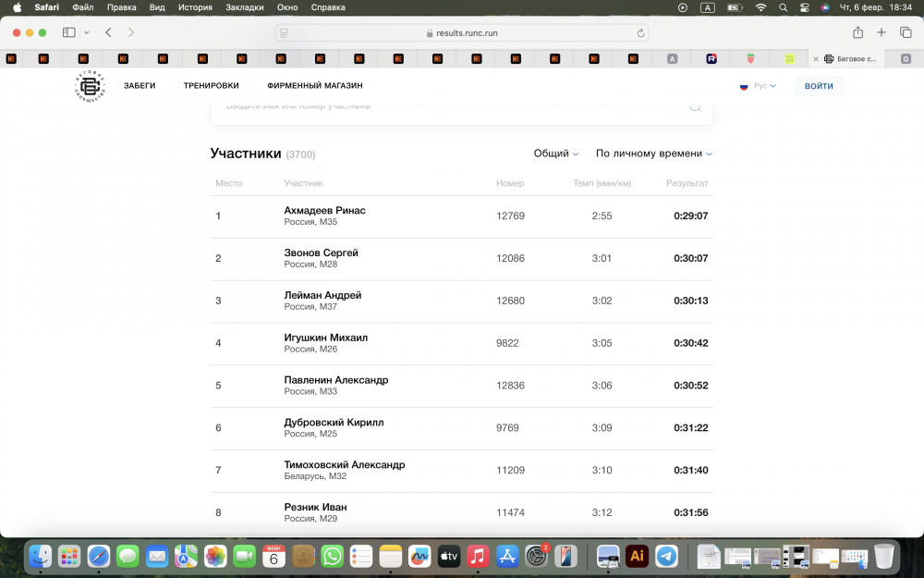Click the results.runc.run address field
924x578 pixels.
462,33
